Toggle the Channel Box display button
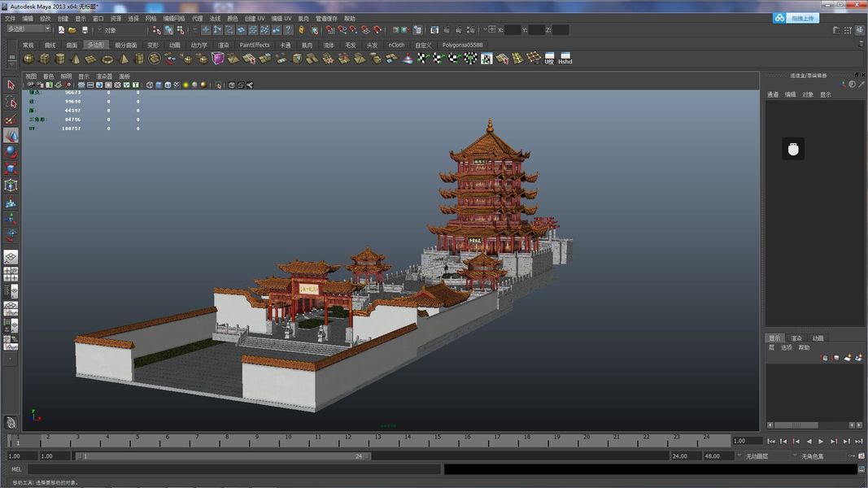 coord(859,30)
